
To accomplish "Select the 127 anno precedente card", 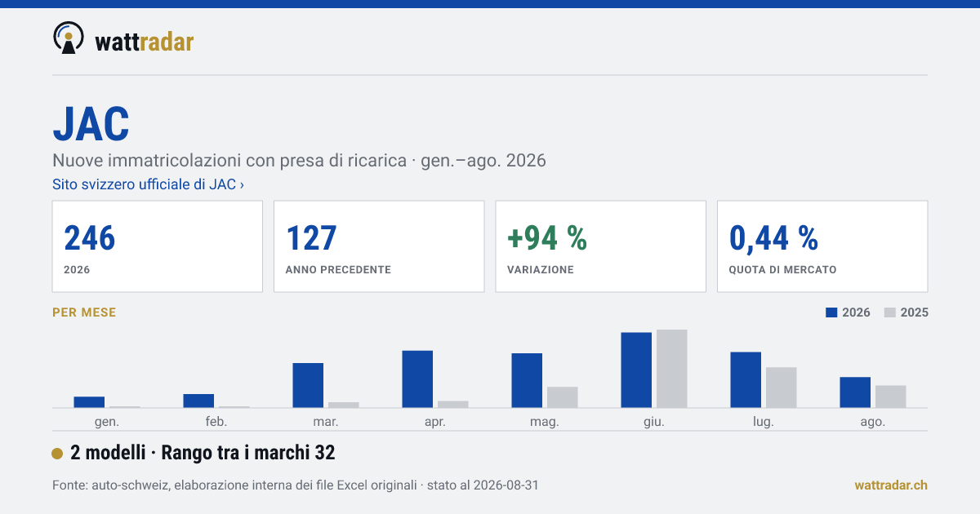I will click(x=379, y=246).
